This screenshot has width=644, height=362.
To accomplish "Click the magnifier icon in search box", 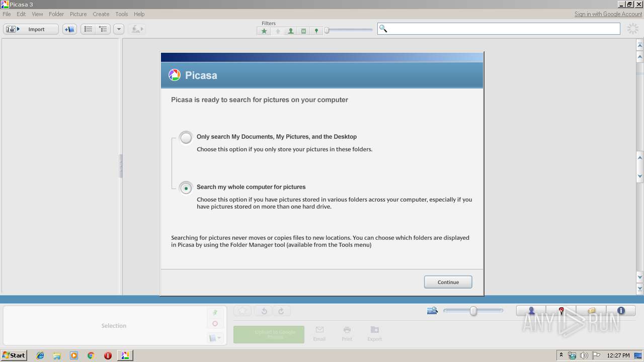I will 383,29.
